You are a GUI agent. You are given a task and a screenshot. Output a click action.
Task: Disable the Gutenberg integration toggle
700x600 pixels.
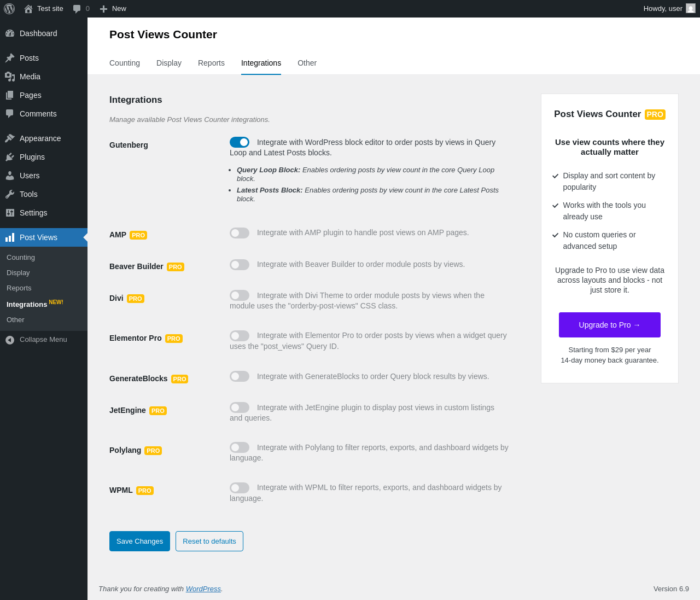tap(240, 142)
